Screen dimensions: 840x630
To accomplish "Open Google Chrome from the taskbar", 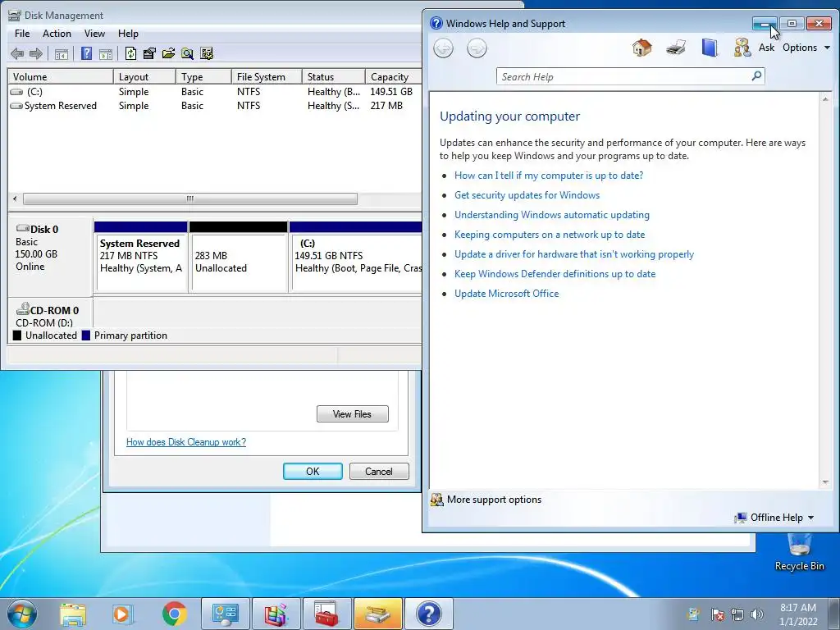I will point(174,614).
